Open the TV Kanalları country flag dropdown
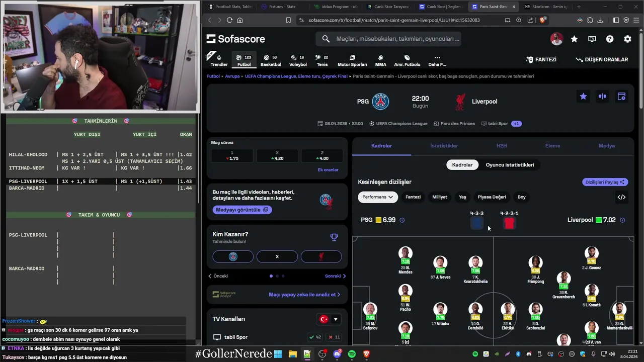 point(329,319)
